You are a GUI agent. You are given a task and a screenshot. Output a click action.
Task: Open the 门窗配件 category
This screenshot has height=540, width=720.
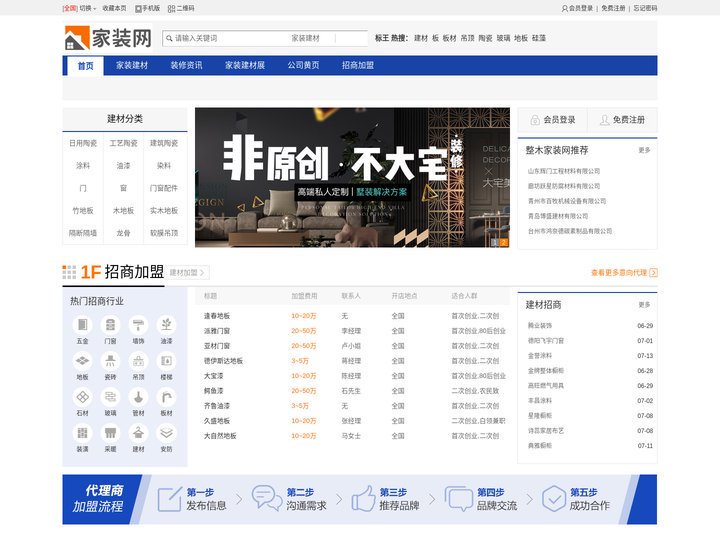pos(164,188)
